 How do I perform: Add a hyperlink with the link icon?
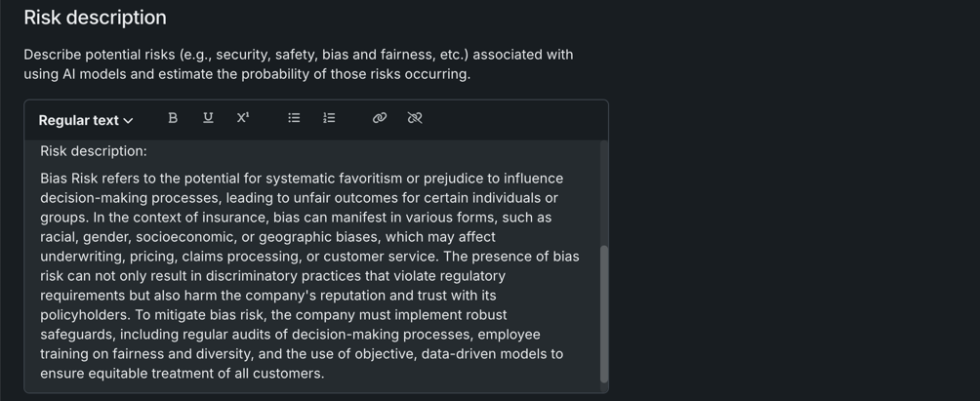point(380,118)
